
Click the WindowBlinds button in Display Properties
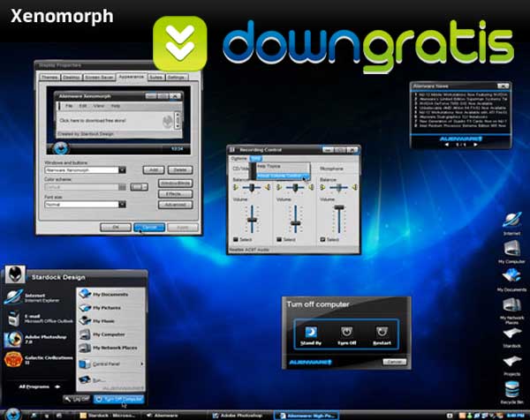click(176, 184)
